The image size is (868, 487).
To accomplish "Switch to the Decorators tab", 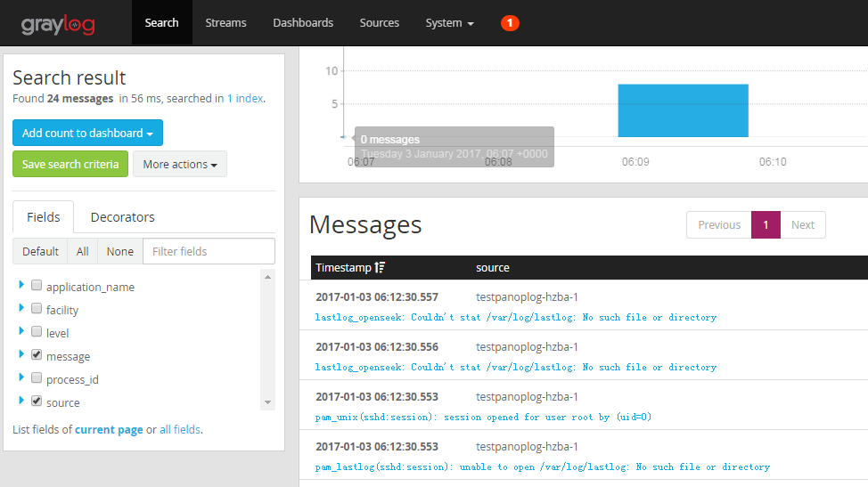I will [x=122, y=217].
